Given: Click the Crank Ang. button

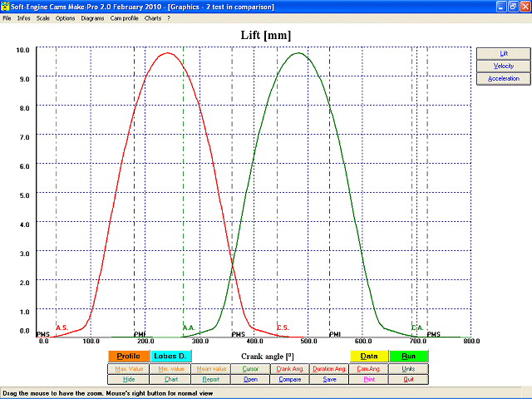Looking at the screenshot, I should point(290,369).
